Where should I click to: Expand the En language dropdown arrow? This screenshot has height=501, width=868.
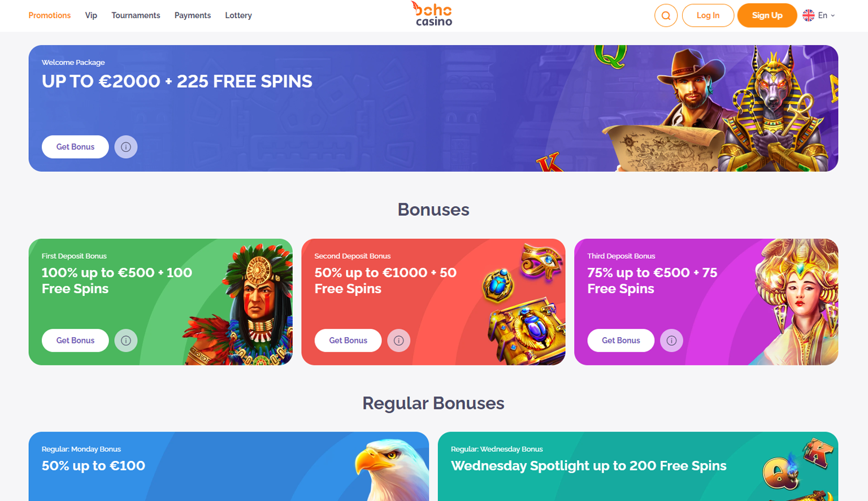point(832,16)
